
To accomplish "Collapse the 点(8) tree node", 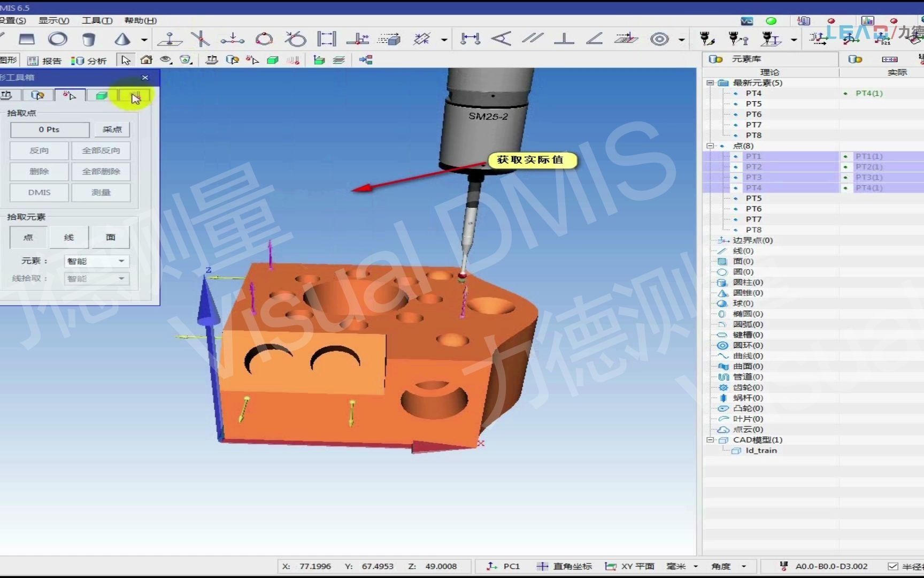I will [710, 146].
